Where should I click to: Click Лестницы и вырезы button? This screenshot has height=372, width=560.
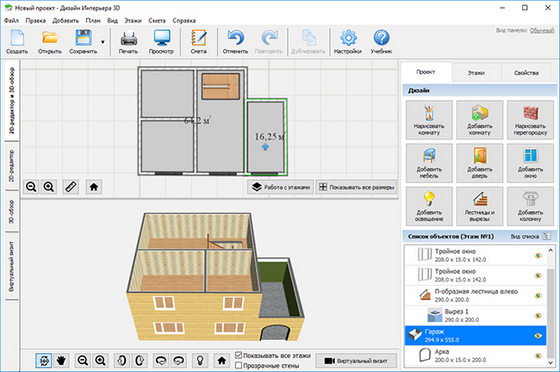pos(480,206)
